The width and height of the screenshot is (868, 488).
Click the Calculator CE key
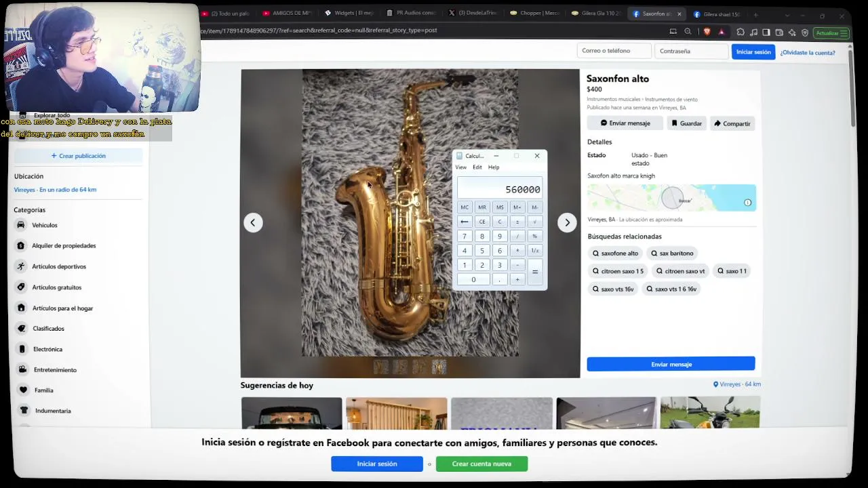(x=482, y=222)
